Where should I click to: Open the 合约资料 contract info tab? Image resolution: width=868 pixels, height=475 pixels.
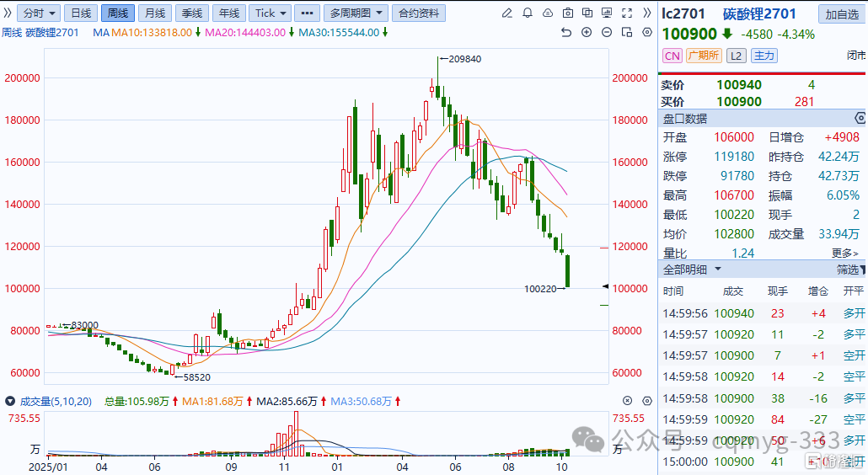[x=419, y=13]
